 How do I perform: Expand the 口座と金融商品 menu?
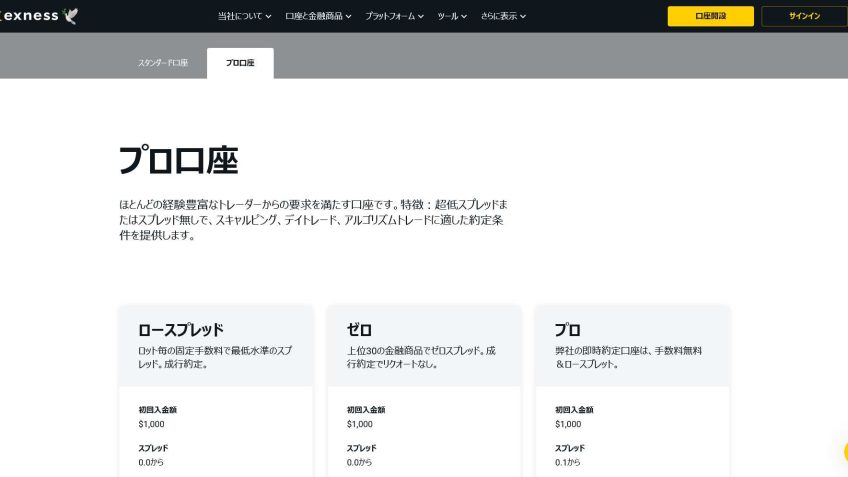318,16
